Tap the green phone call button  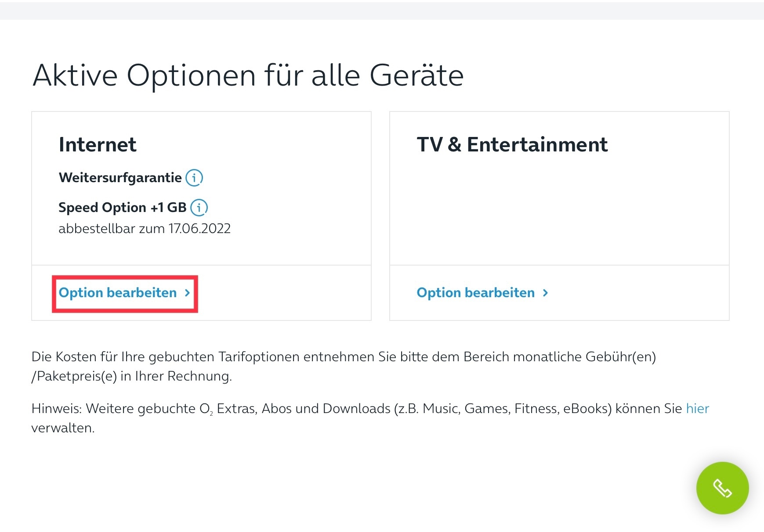click(x=722, y=488)
